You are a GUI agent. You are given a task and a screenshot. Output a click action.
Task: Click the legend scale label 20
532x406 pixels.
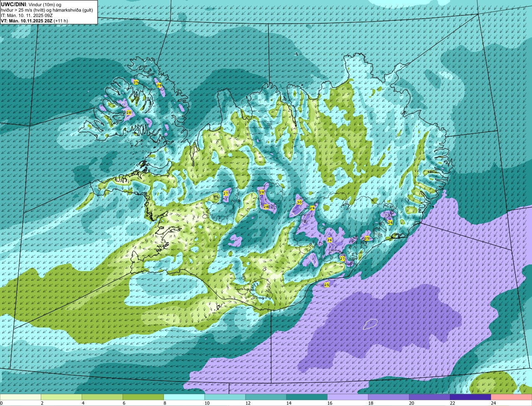tap(411, 403)
